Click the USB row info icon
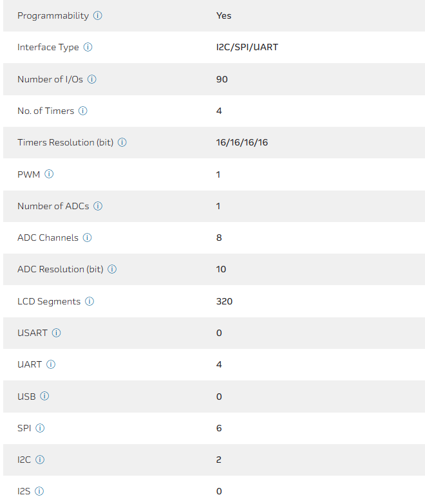 (45, 397)
